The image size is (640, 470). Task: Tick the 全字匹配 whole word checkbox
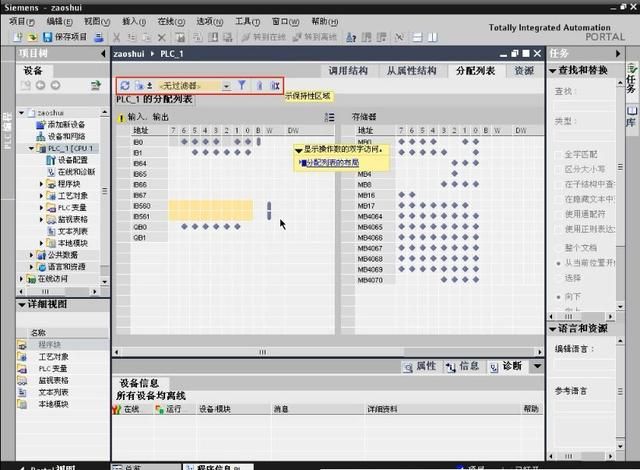(x=558, y=155)
